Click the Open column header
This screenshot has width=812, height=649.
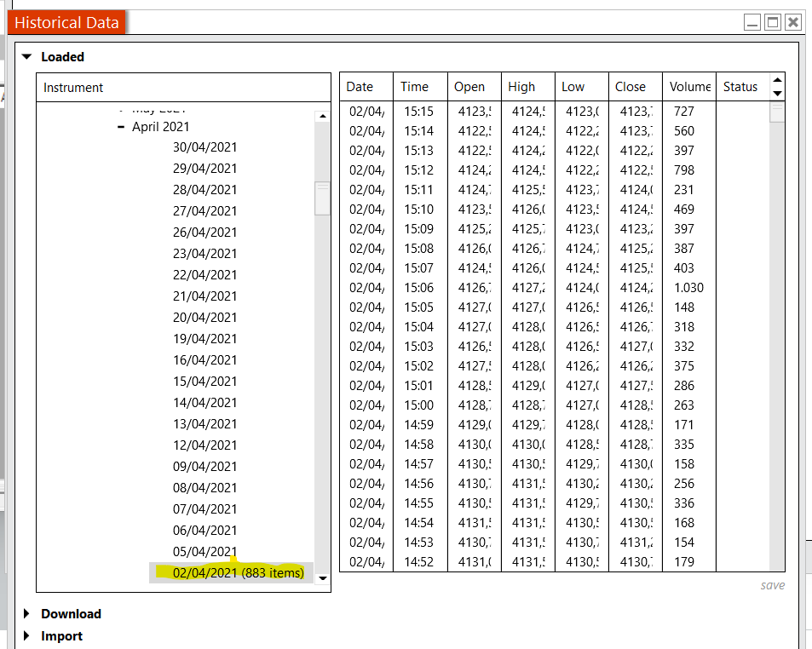point(474,86)
